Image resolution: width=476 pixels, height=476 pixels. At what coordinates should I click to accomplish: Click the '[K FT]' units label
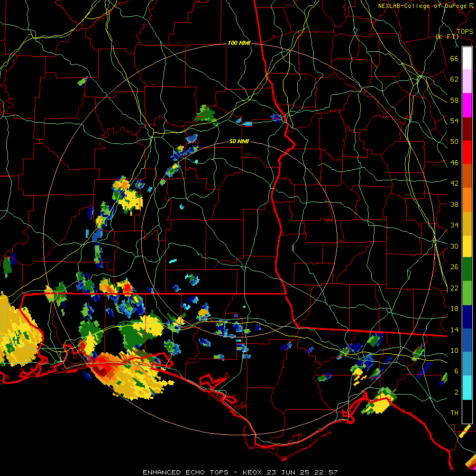click(447, 36)
